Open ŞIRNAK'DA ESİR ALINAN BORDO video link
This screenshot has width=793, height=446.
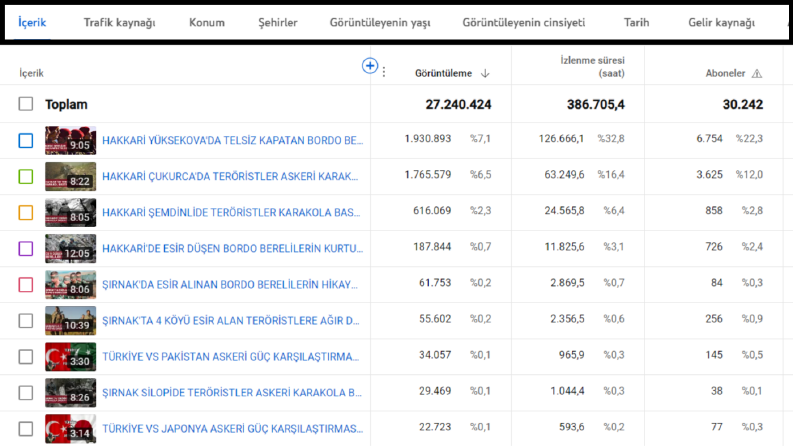[230, 285]
